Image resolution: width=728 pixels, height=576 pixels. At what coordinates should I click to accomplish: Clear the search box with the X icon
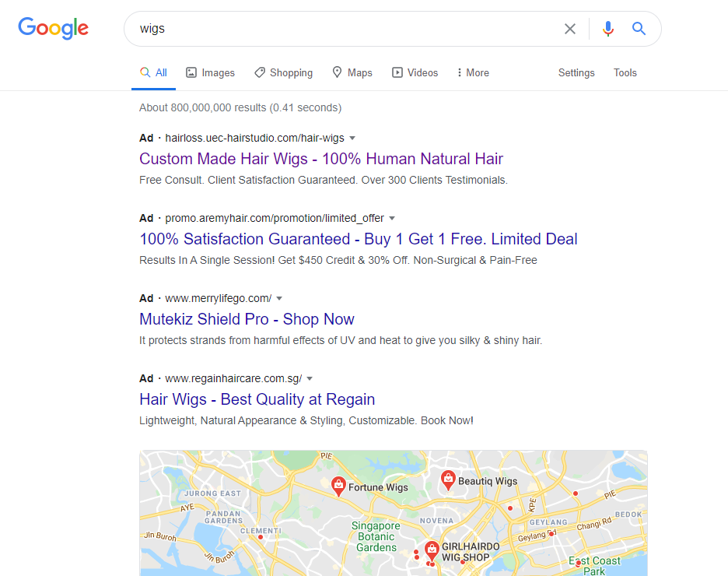tap(569, 29)
